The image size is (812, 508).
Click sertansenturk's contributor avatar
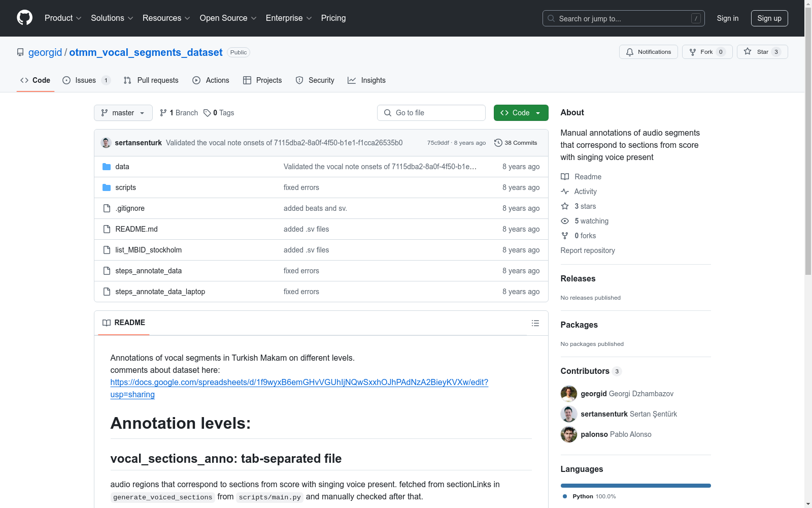[x=569, y=414]
